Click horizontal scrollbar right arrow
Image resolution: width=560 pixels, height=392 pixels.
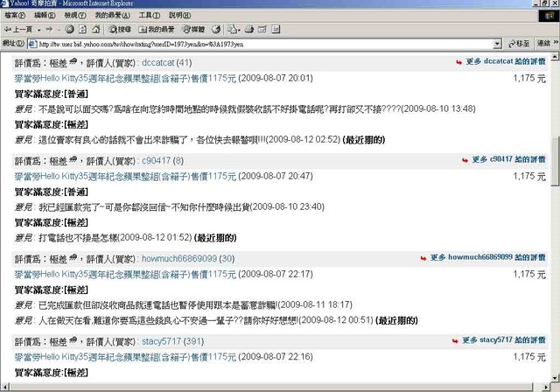(x=546, y=387)
